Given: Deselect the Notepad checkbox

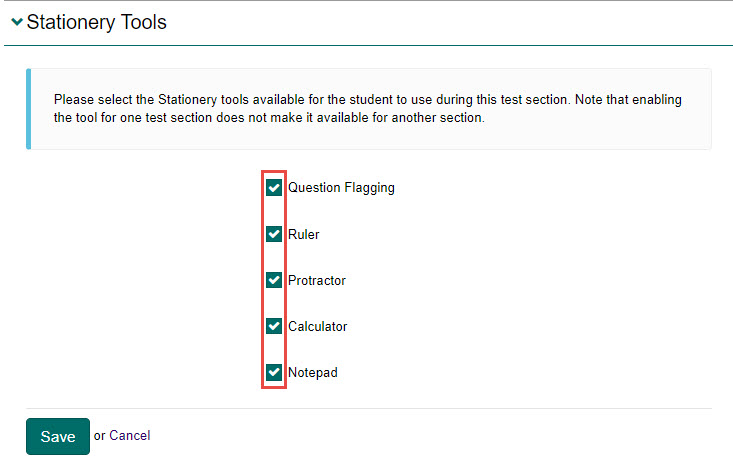Looking at the screenshot, I should click(x=274, y=372).
